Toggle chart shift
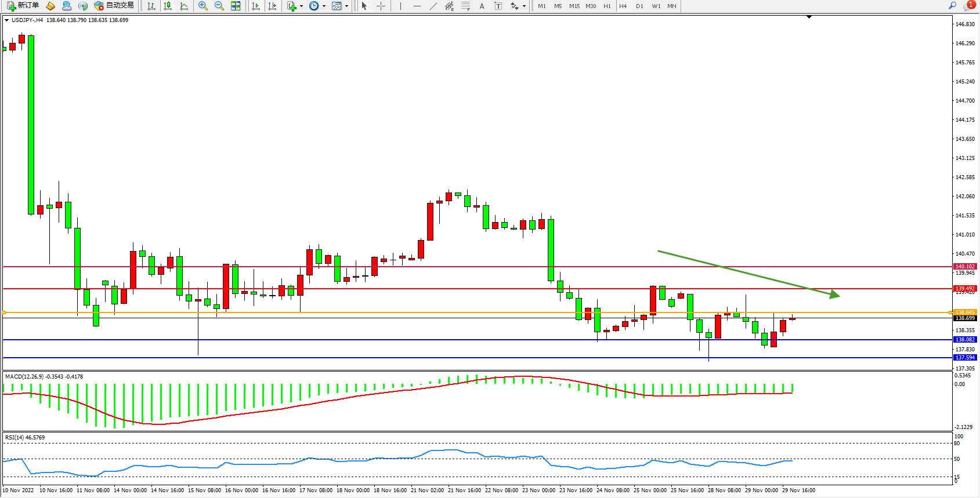Screen dimensions: 980x498 tap(272, 6)
